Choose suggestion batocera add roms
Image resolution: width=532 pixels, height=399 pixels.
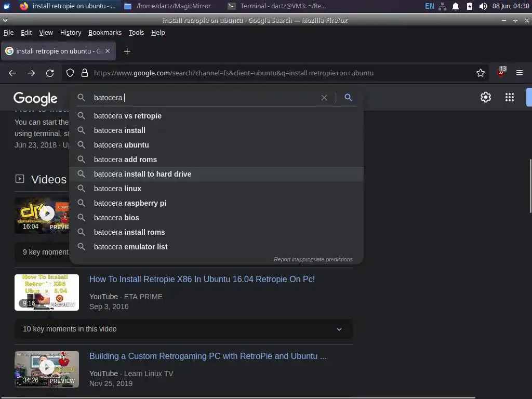(216, 159)
